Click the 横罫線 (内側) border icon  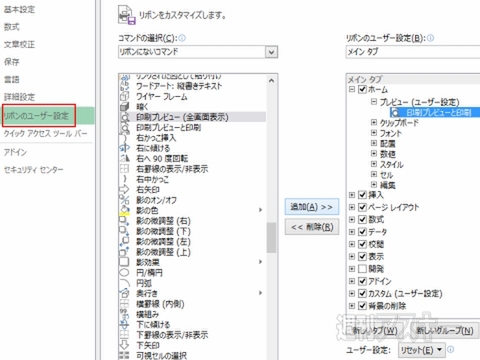(x=124, y=304)
